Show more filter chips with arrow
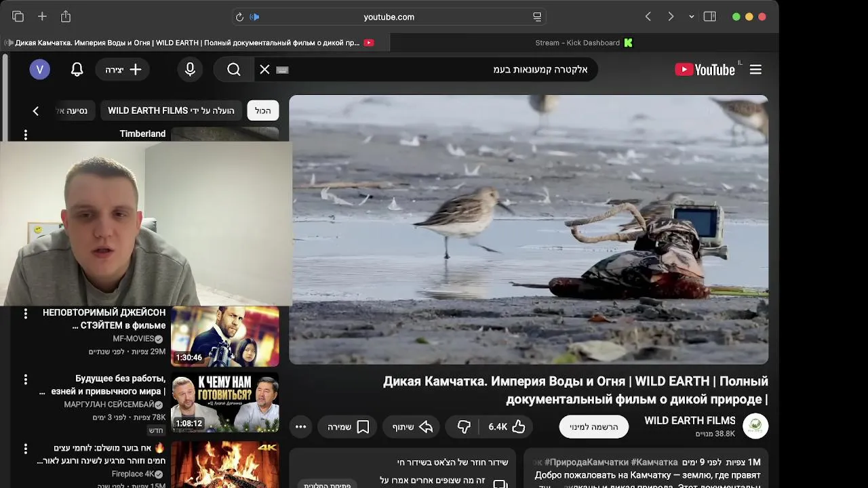 [x=36, y=110]
